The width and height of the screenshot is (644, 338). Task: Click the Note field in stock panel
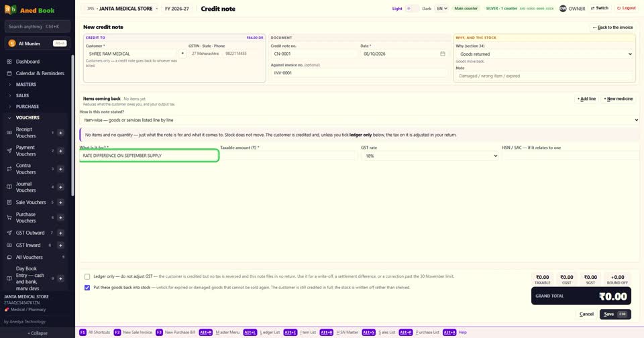(x=544, y=76)
